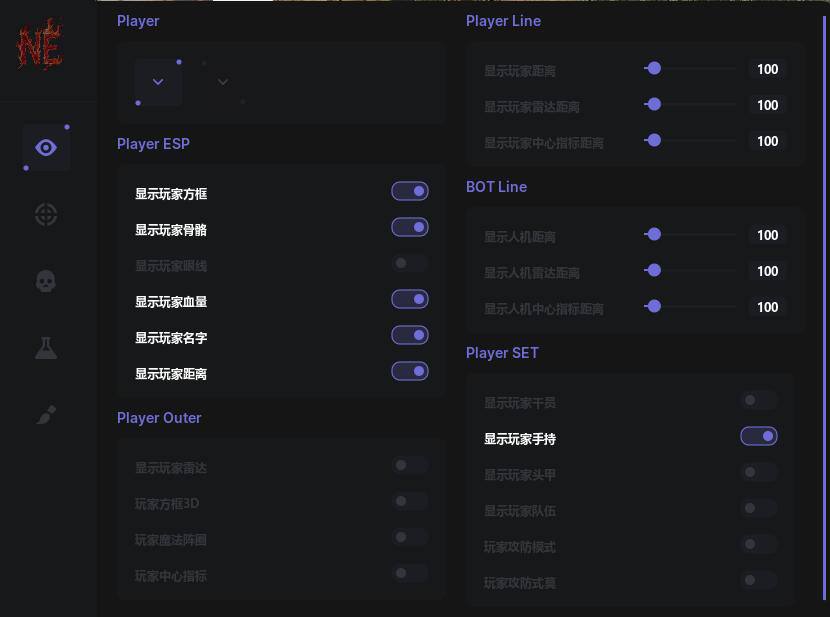
Task: Switch to the crosshair aim tab
Action: click(x=46, y=214)
